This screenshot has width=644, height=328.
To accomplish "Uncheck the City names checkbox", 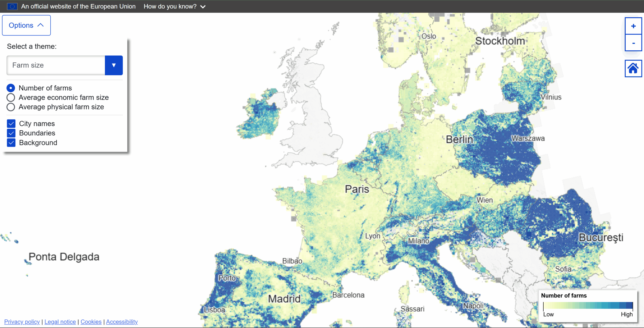I will [11, 124].
